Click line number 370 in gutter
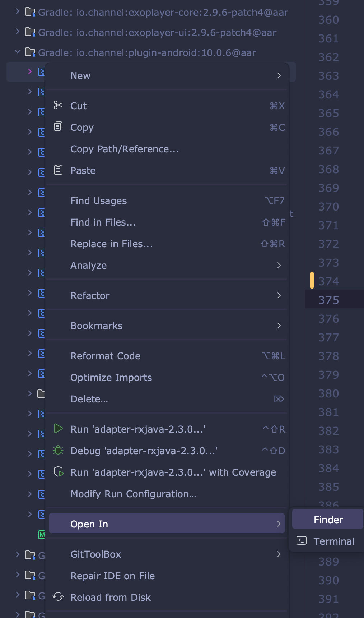 (x=328, y=206)
